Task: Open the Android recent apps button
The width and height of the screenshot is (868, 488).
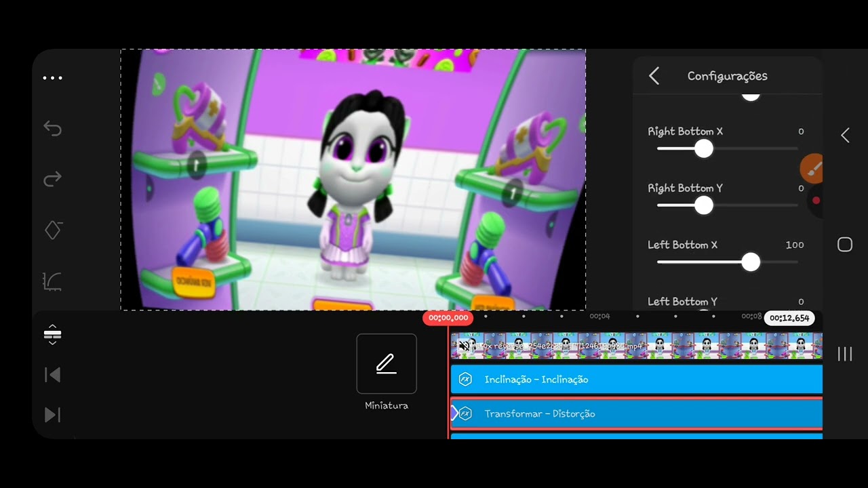Action: coord(845,354)
